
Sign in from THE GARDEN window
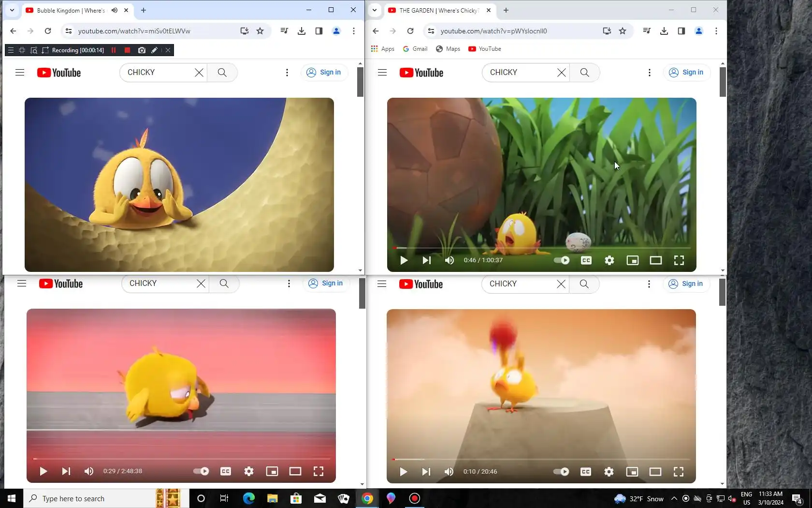(687, 73)
